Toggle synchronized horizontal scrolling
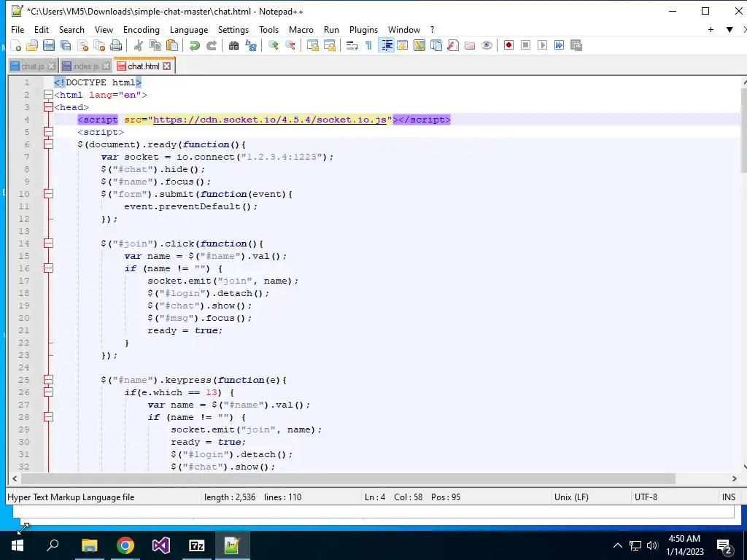The width and height of the screenshot is (747, 560). pyautogui.click(x=330, y=45)
